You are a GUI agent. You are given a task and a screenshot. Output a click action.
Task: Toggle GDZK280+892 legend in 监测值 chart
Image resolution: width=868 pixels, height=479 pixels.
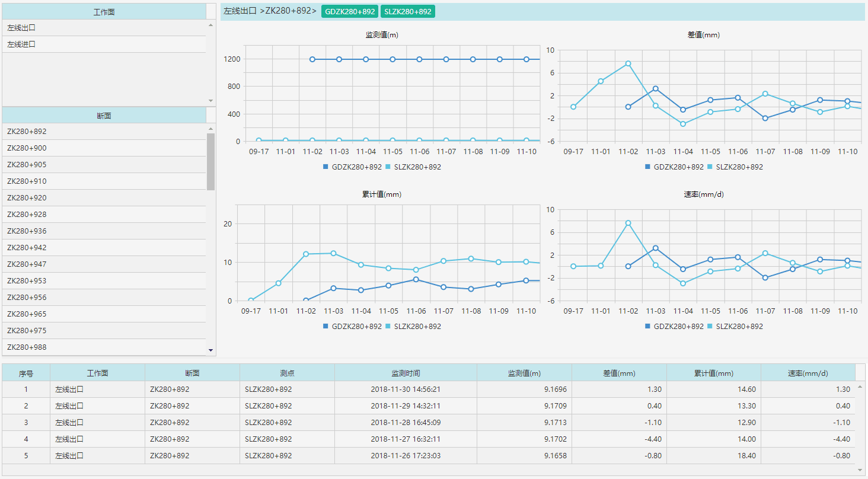[352, 167]
